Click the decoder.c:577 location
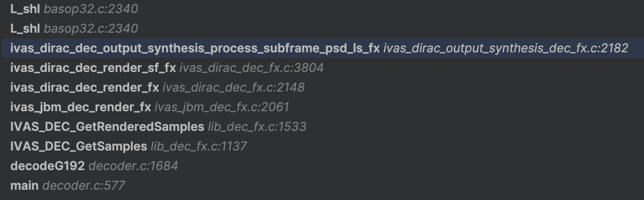644x200 pixels. pos(83,186)
